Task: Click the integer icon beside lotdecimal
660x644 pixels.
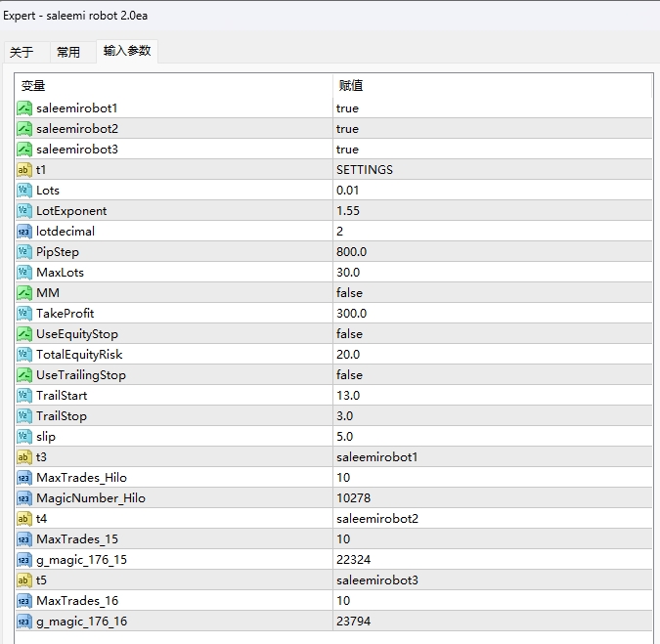Action: [x=24, y=232]
